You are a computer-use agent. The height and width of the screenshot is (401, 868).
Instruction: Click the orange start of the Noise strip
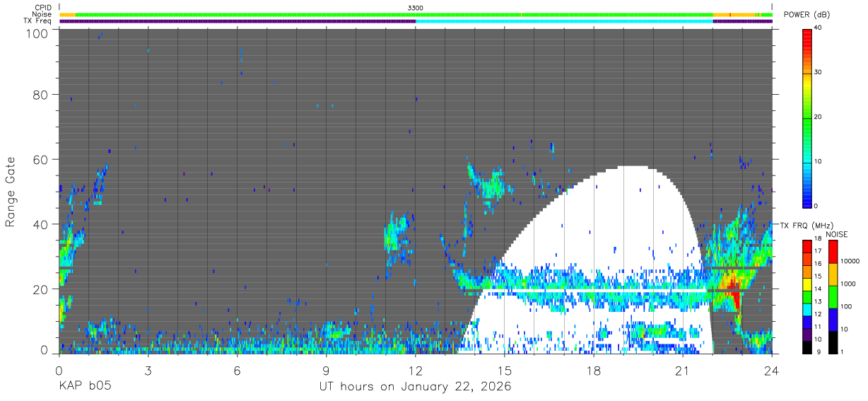tap(67, 14)
